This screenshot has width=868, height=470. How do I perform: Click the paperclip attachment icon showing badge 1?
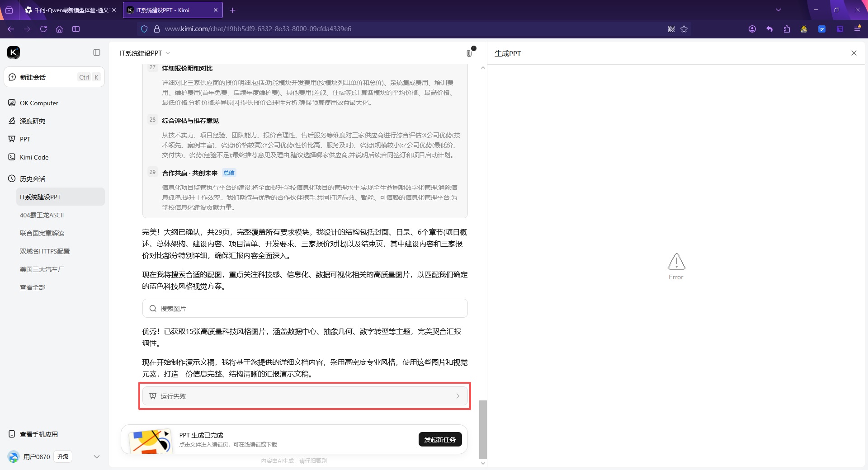pos(470,53)
